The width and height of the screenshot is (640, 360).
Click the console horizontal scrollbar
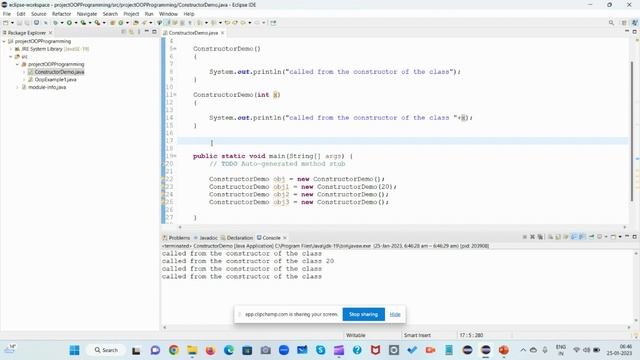click(396, 327)
